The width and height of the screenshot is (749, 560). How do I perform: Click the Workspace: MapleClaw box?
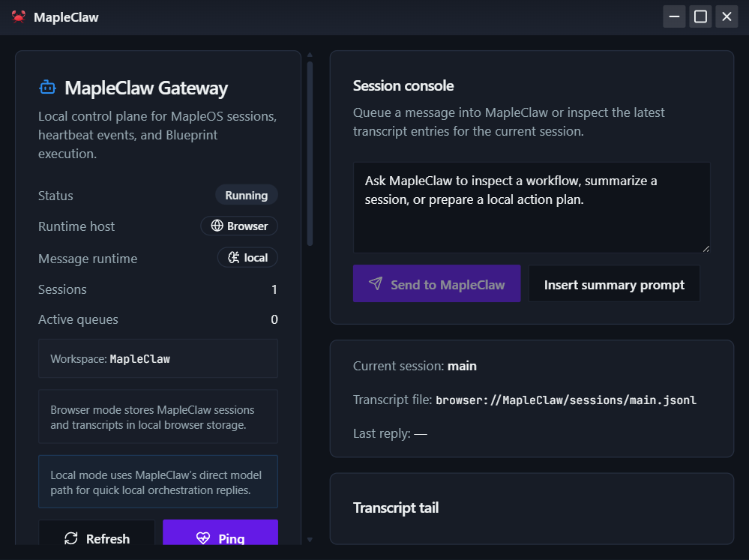(x=158, y=358)
